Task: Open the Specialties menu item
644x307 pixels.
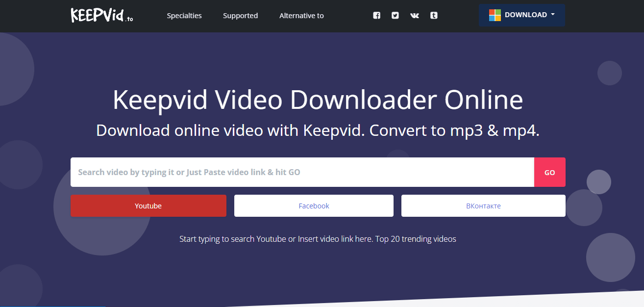Action: (x=184, y=16)
